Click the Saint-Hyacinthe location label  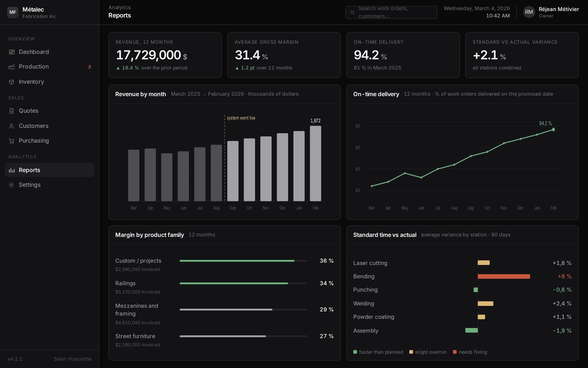click(72, 359)
